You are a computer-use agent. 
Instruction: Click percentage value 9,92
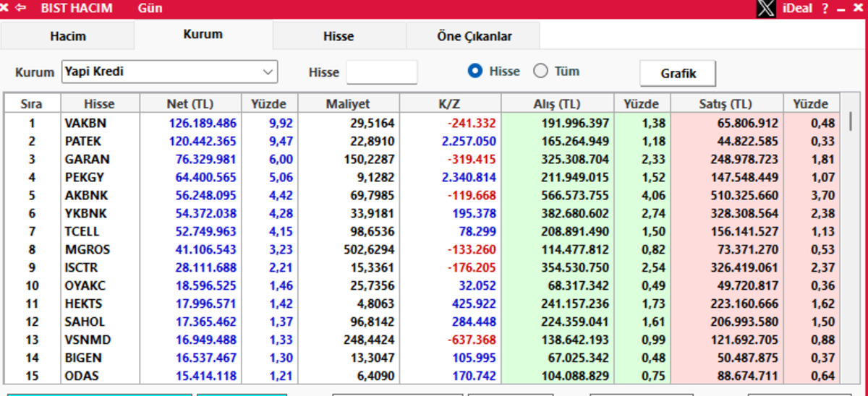pyautogui.click(x=281, y=123)
